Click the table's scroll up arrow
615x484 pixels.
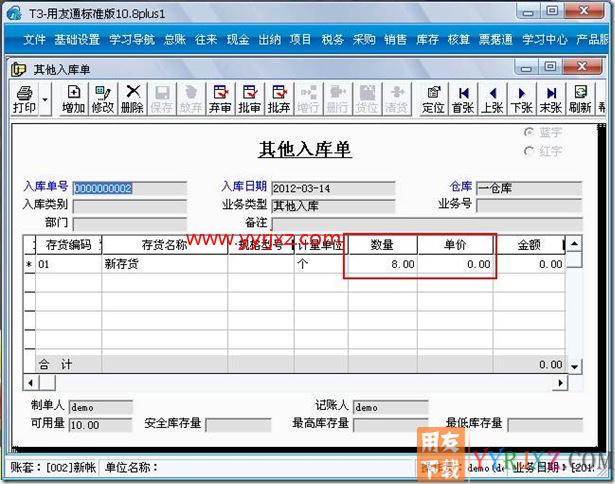[x=574, y=244]
